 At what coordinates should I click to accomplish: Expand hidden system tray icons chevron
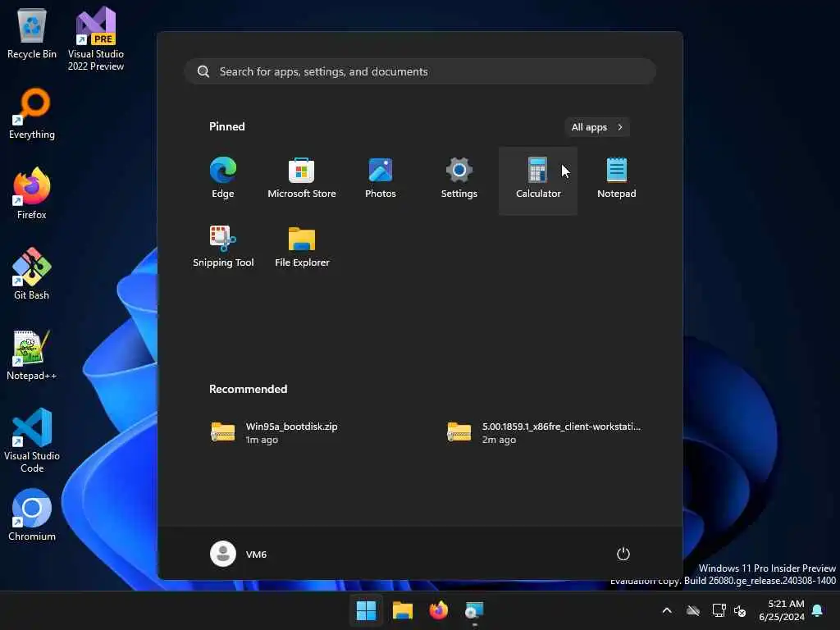click(667, 610)
